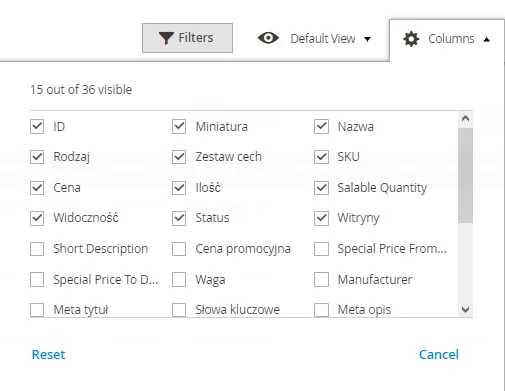Click the Cancel link
Screen dimensions: 505x391
[439, 355]
